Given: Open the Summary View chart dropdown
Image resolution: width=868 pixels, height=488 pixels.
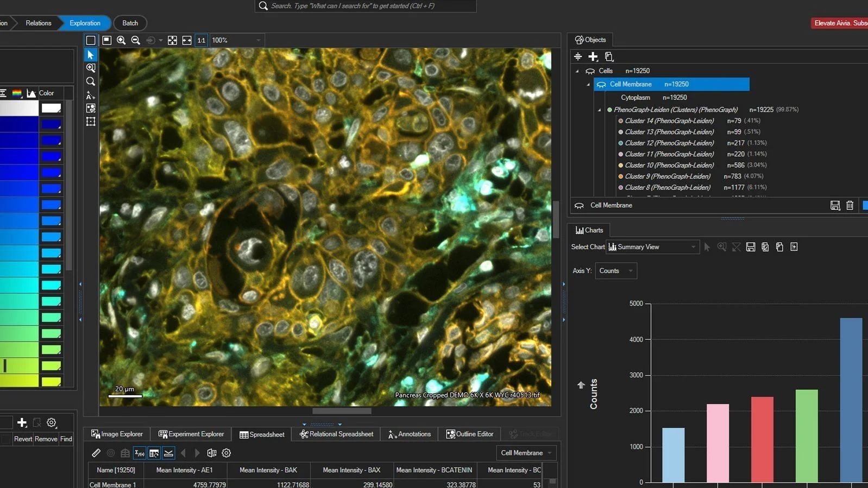Looking at the screenshot, I should pyautogui.click(x=652, y=247).
